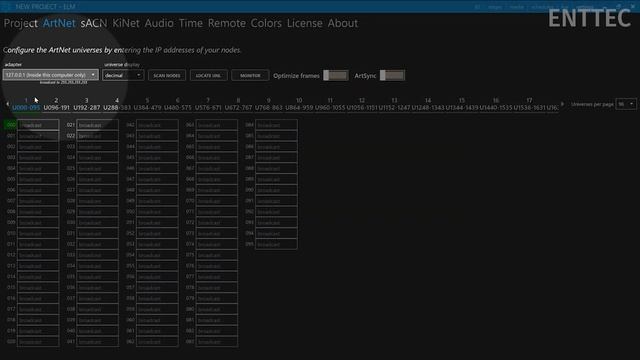
Task: Select universe page 2 U096-191
Action: pos(56,104)
